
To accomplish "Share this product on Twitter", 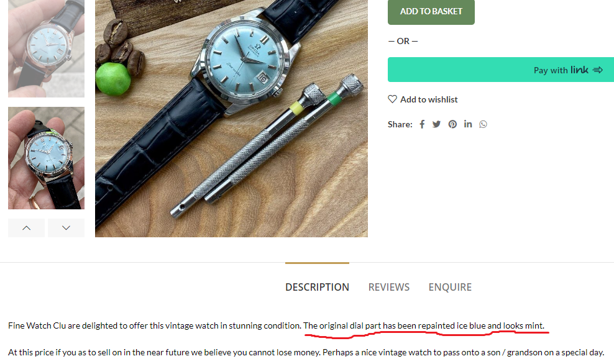I will (437, 124).
